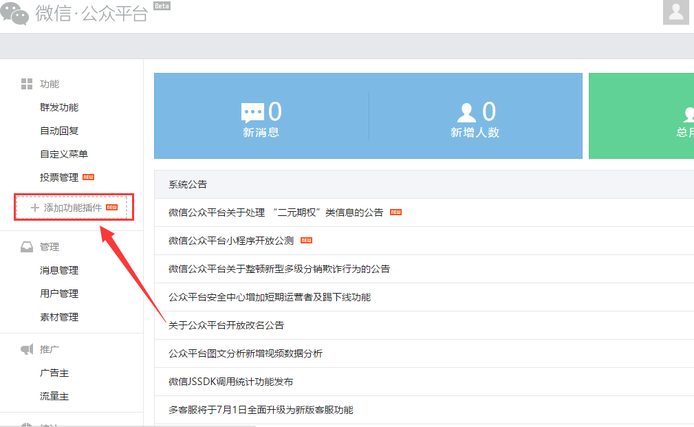The height and width of the screenshot is (427, 694).
Task: Click the 微信·公众平台 title text
Action: click(x=92, y=13)
